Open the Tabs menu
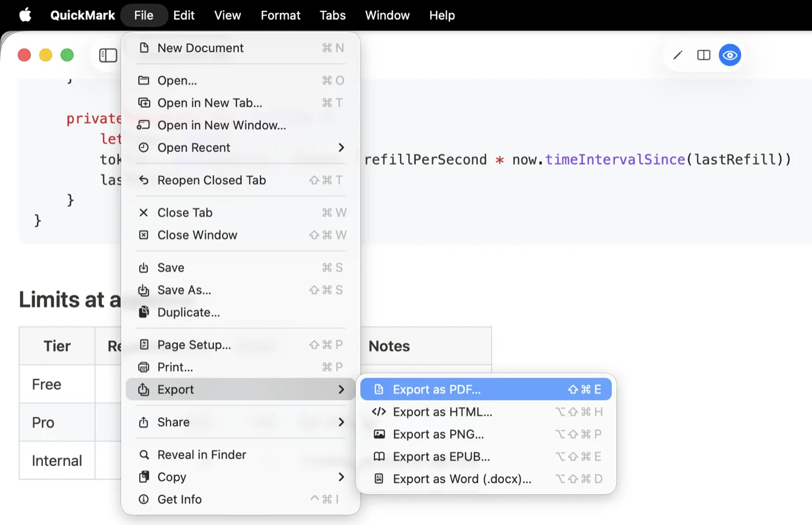 [333, 15]
